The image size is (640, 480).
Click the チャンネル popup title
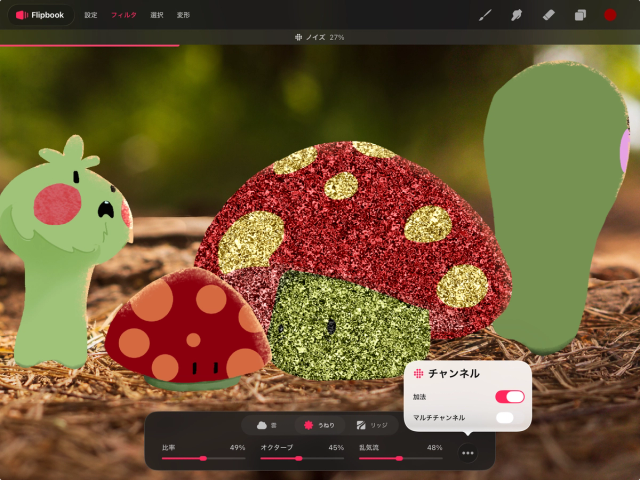coord(454,373)
